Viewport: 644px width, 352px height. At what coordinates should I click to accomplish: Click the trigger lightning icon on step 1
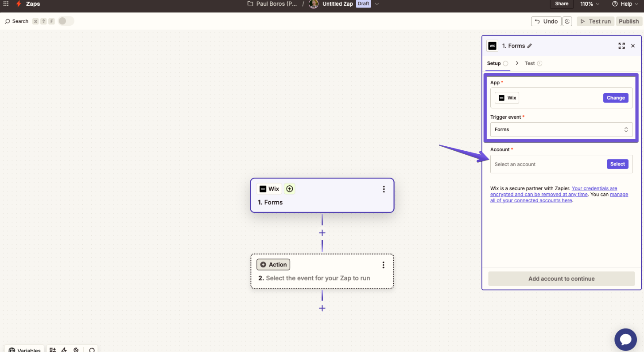290,189
